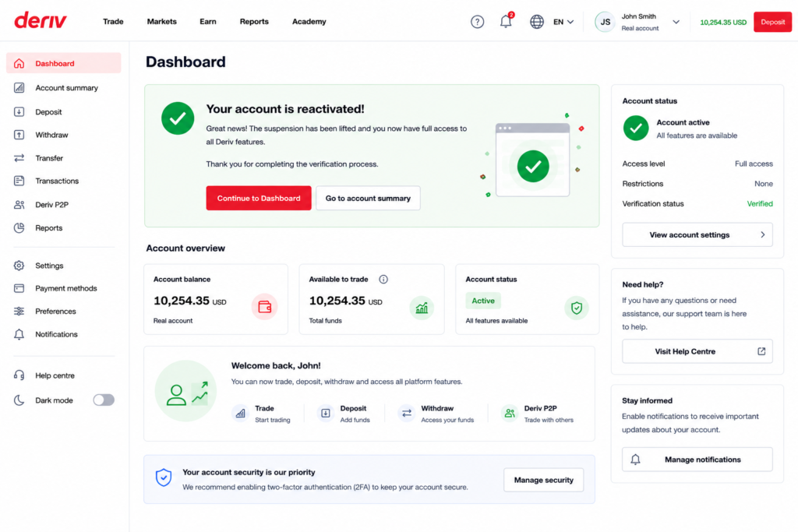Click the Reports pie chart sidebar icon

[19, 228]
